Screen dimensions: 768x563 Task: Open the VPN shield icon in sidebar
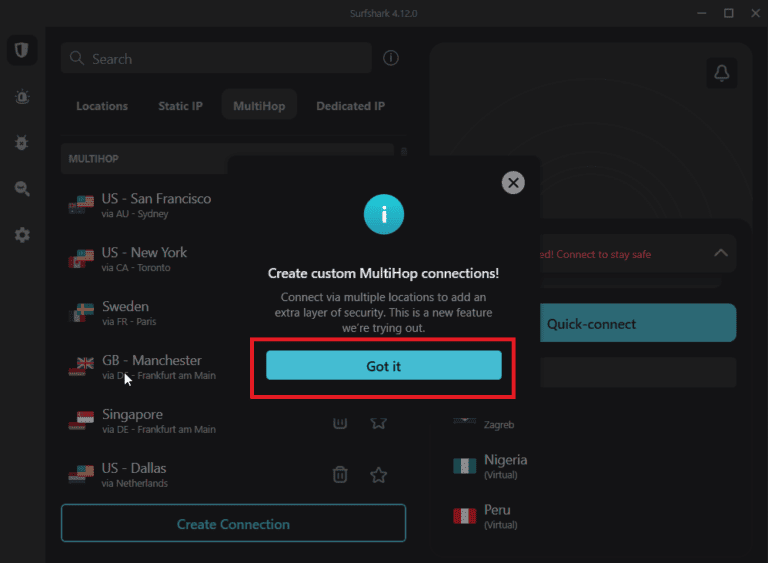click(21, 51)
